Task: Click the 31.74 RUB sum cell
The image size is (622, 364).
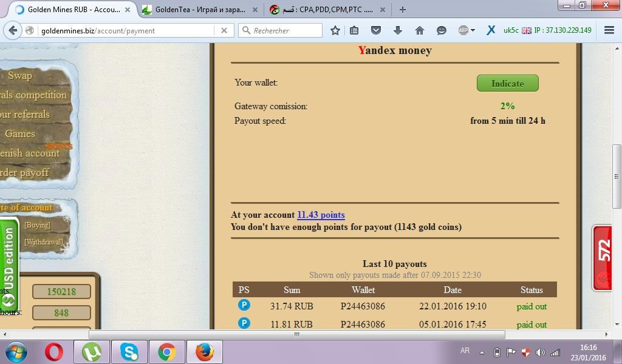Action: coord(292,306)
